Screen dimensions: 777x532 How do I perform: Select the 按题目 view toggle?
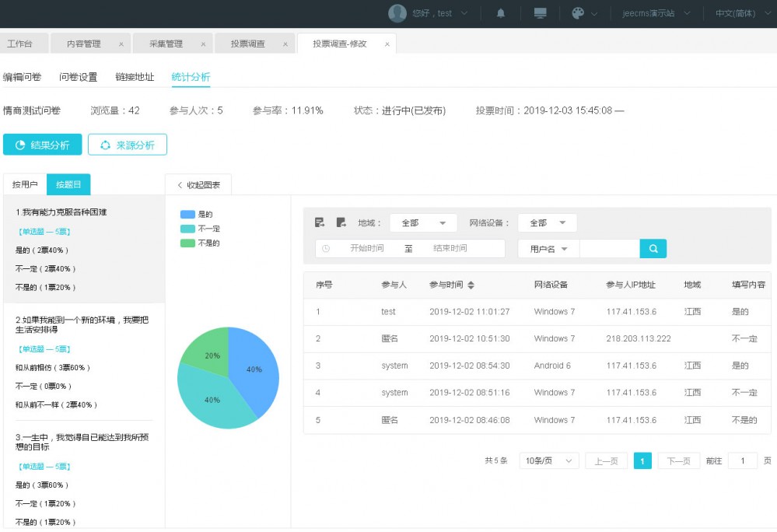tap(68, 184)
